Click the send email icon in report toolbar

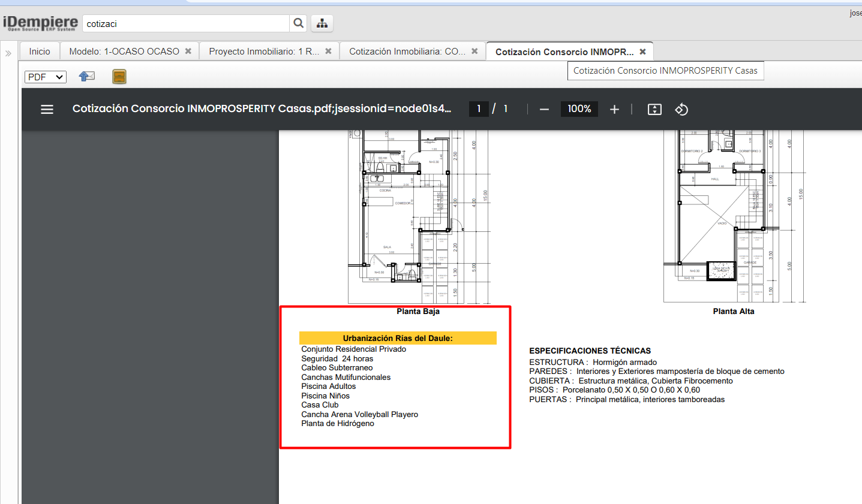click(87, 76)
